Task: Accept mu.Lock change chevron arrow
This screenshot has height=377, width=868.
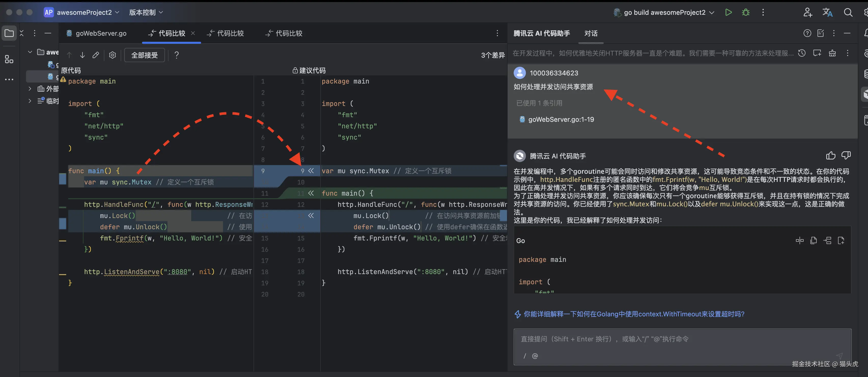Action: pyautogui.click(x=311, y=216)
